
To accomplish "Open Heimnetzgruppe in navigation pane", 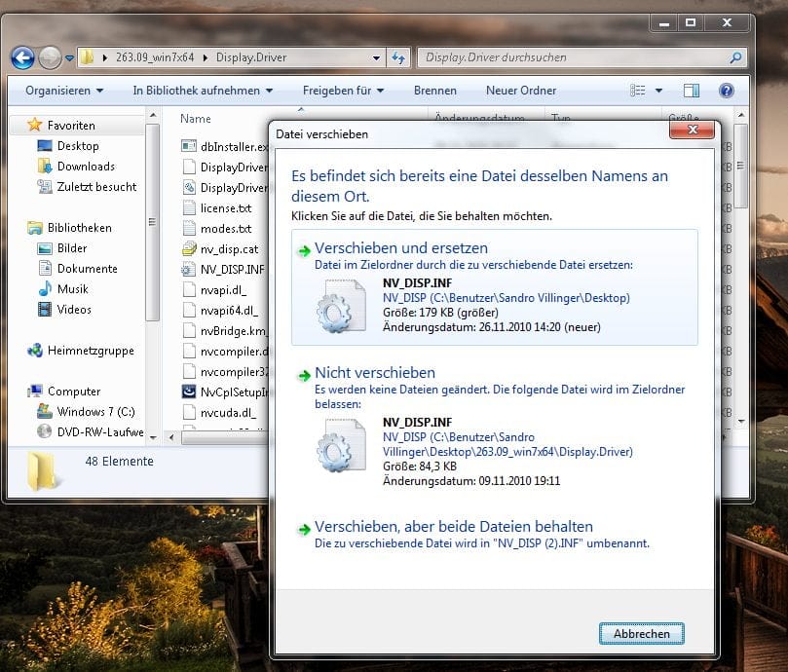I will point(91,351).
